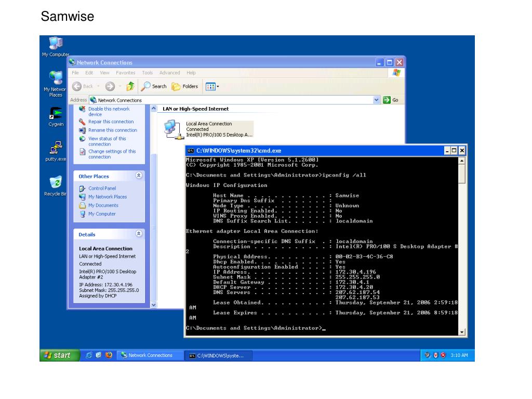Switch to cmd.exe taskbar button
The height and width of the screenshot is (399, 532).
(x=219, y=355)
